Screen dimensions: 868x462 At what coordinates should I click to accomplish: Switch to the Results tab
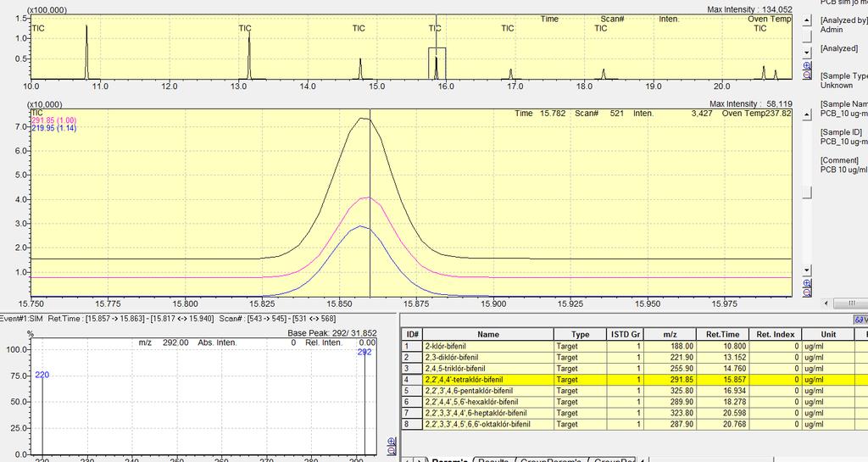coord(492,460)
